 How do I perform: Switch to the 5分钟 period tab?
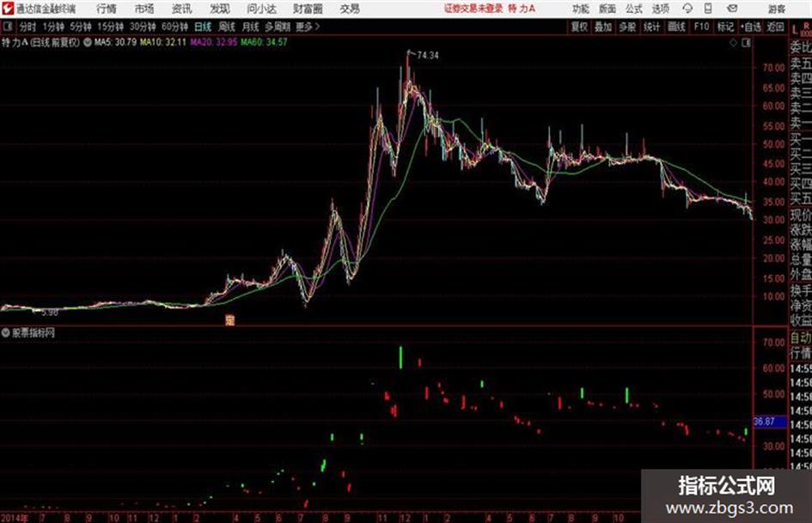(81, 27)
